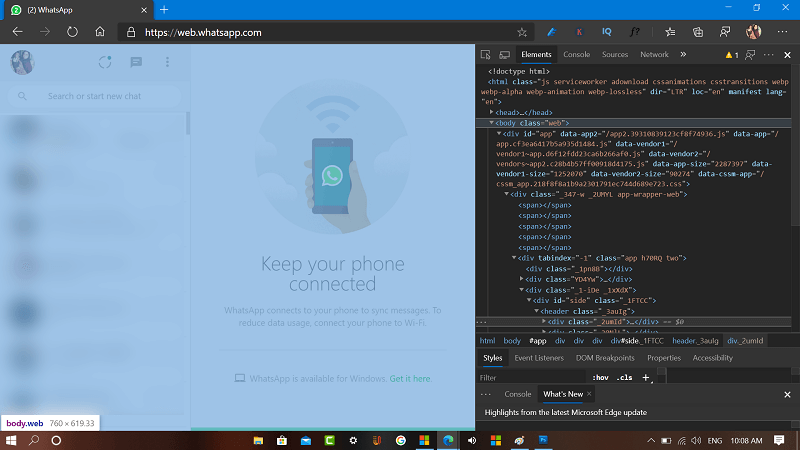Open the Customize DevTools ellipsis menu
Image resolution: width=800 pixels, height=450 pixels.
[768, 55]
